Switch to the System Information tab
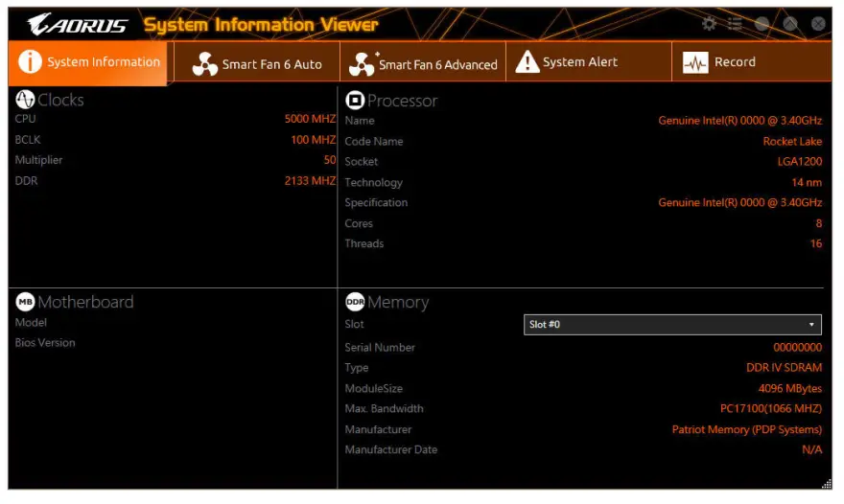Image resolution: width=844 pixels, height=504 pixels. pyautogui.click(x=87, y=62)
